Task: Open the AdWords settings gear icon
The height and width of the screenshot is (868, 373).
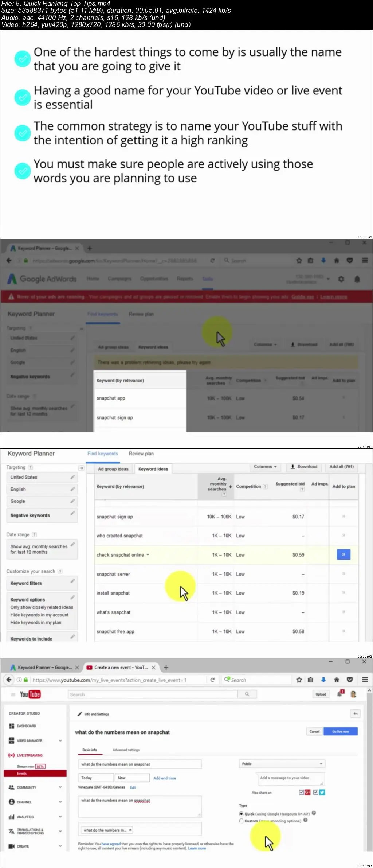Action: coord(341,279)
